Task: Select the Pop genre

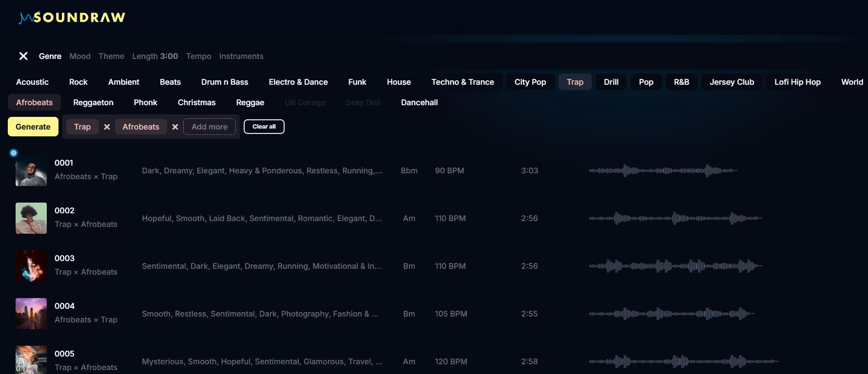Action: (x=646, y=82)
